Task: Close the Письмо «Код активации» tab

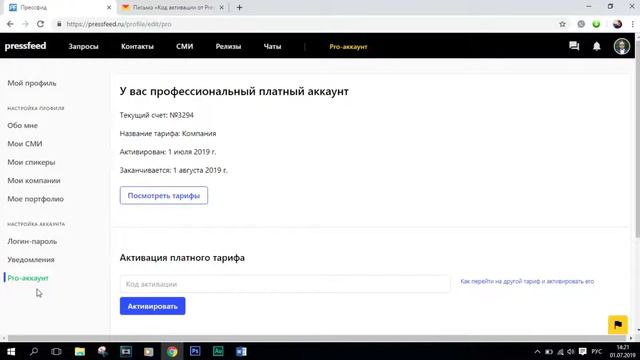Action: click(221, 7)
